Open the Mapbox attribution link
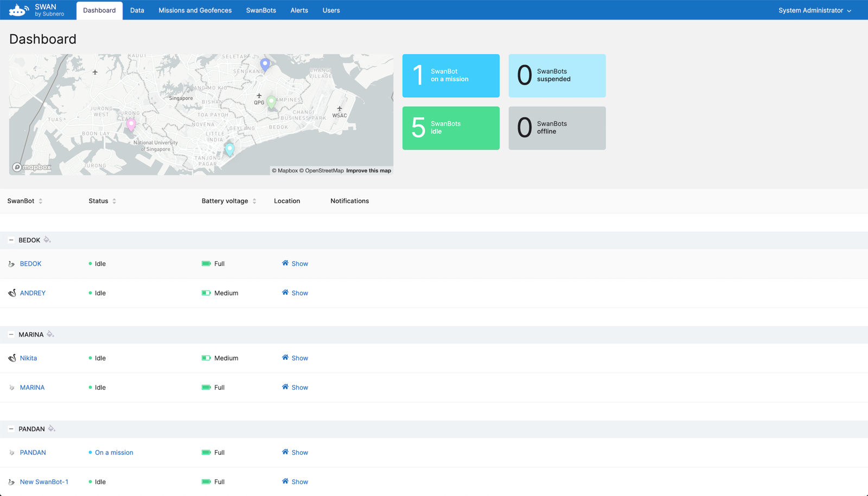The height and width of the screenshot is (496, 868). [285, 171]
